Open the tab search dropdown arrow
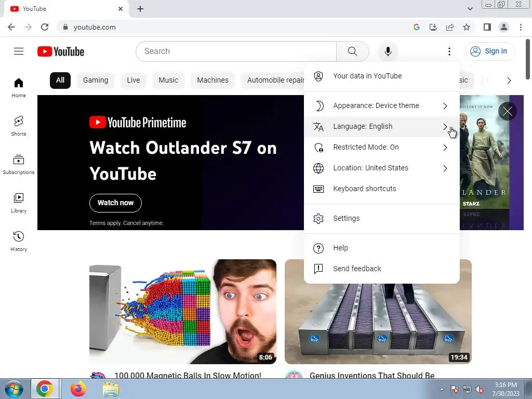The image size is (532, 399). (x=470, y=9)
